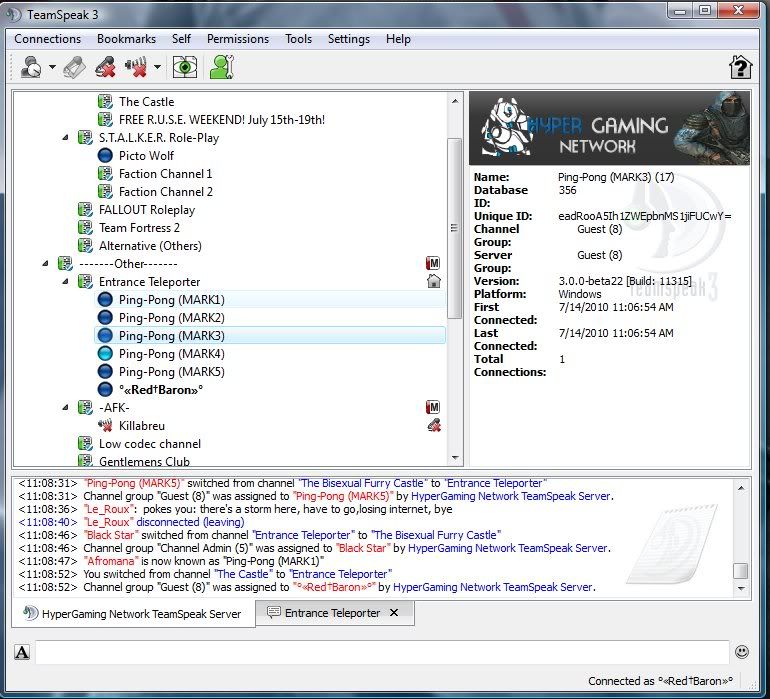Click 'Le_Roux' name in the pokes you line
Image resolution: width=770 pixels, height=699 pixels.
109,509
